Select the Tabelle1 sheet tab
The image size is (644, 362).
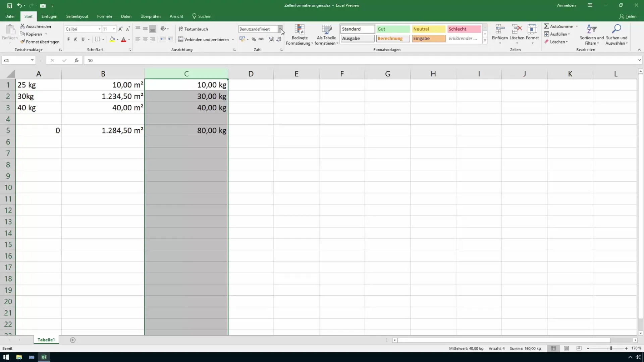[x=46, y=340]
